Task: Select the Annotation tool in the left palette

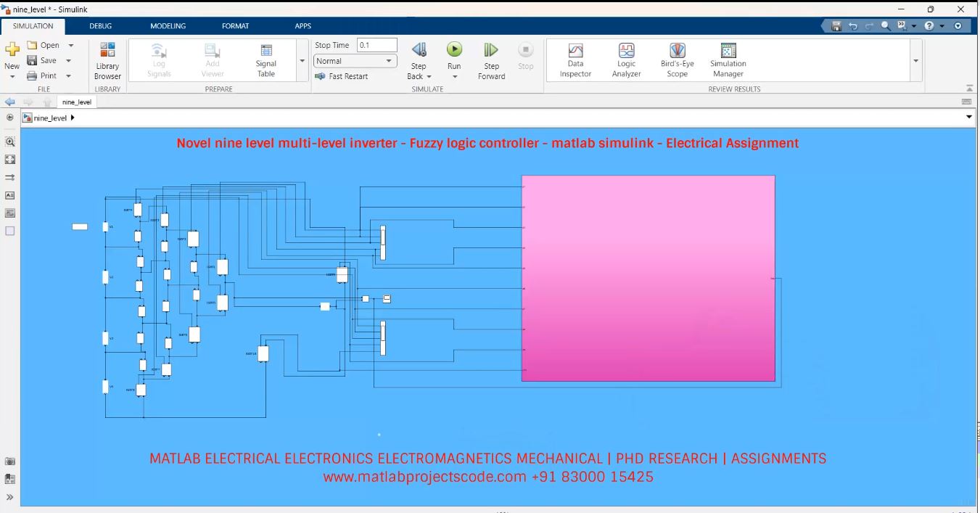Action: pos(10,195)
